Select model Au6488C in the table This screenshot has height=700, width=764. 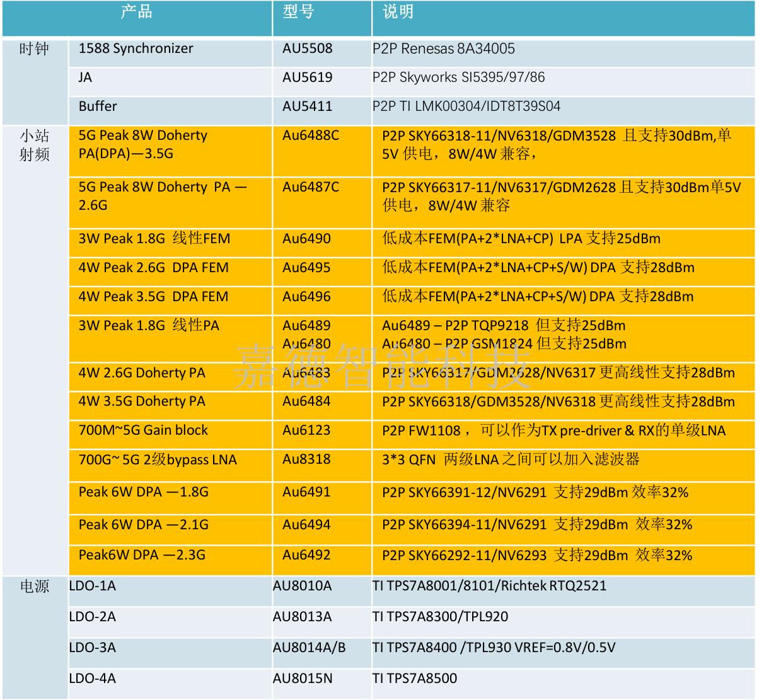pyautogui.click(x=310, y=136)
